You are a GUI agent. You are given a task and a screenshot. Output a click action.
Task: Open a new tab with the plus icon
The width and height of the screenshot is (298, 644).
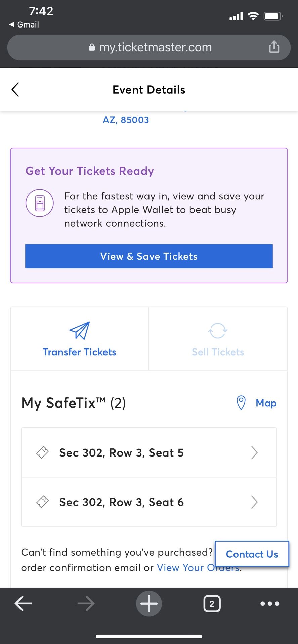(149, 604)
